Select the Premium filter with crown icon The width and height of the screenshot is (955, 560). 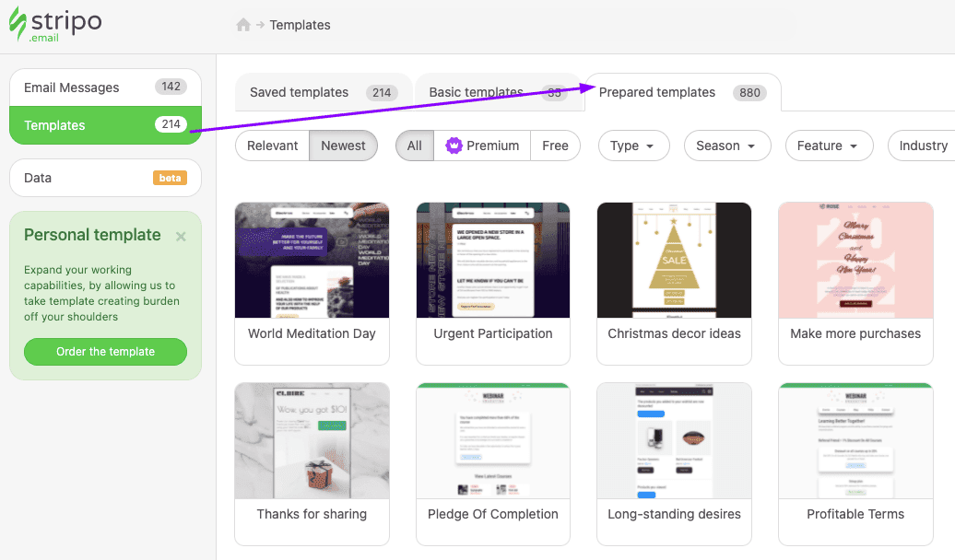(x=481, y=146)
